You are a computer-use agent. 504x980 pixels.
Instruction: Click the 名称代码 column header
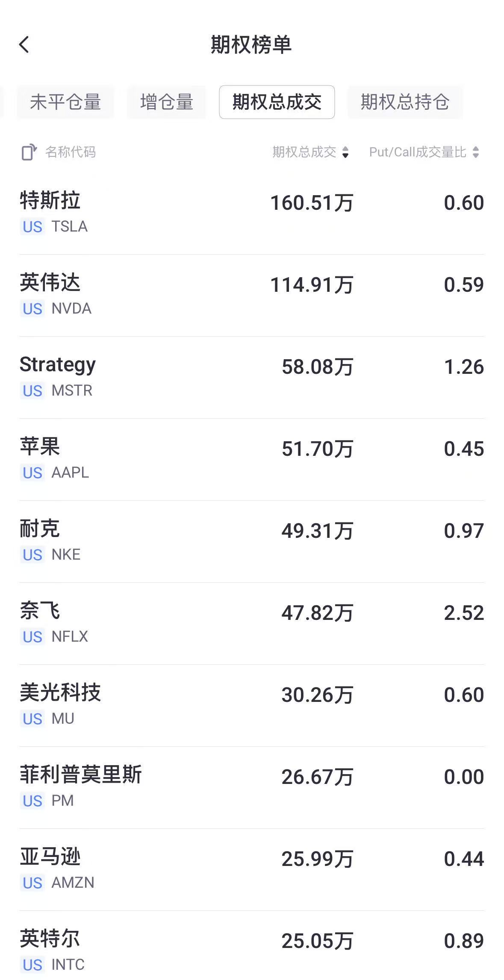pos(71,153)
